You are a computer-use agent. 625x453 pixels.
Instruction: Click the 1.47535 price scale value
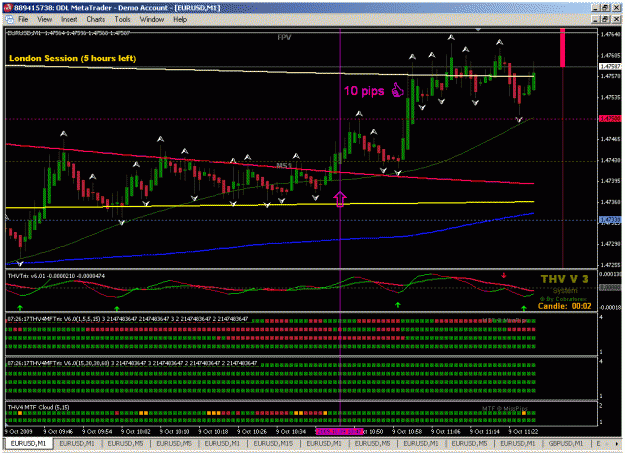pyautogui.click(x=610, y=97)
